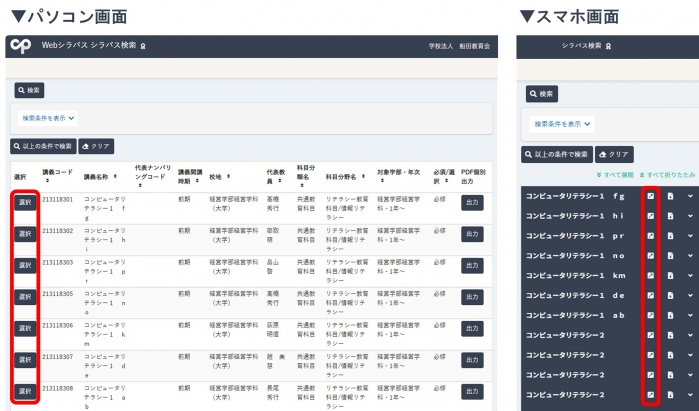Click 出力 PDF button for lecture 213118302
The height and width of the screenshot is (411, 699).
(472, 234)
